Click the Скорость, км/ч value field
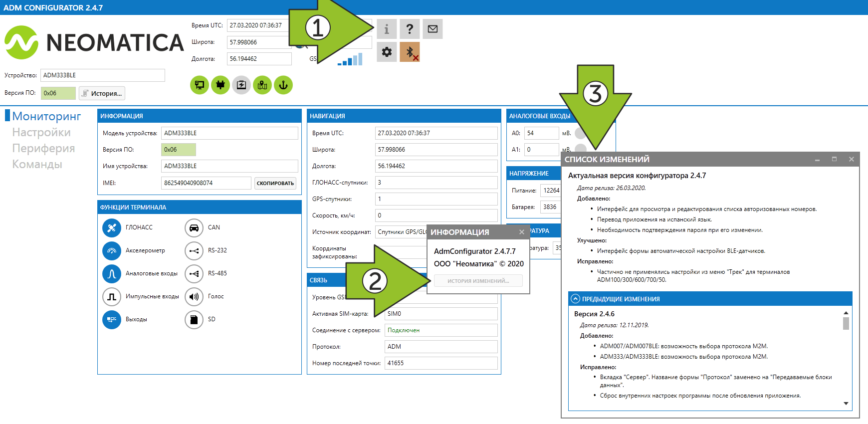 click(436, 215)
